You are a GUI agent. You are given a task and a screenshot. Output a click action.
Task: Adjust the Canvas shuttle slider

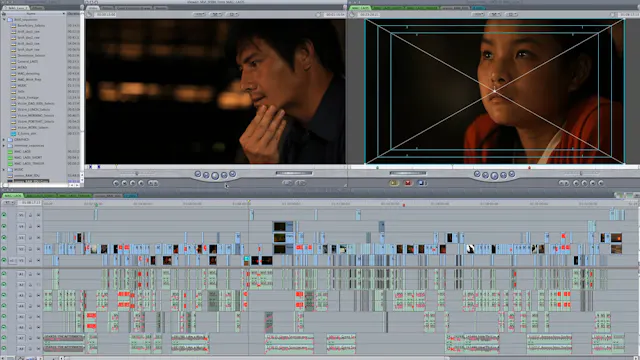click(x=581, y=173)
